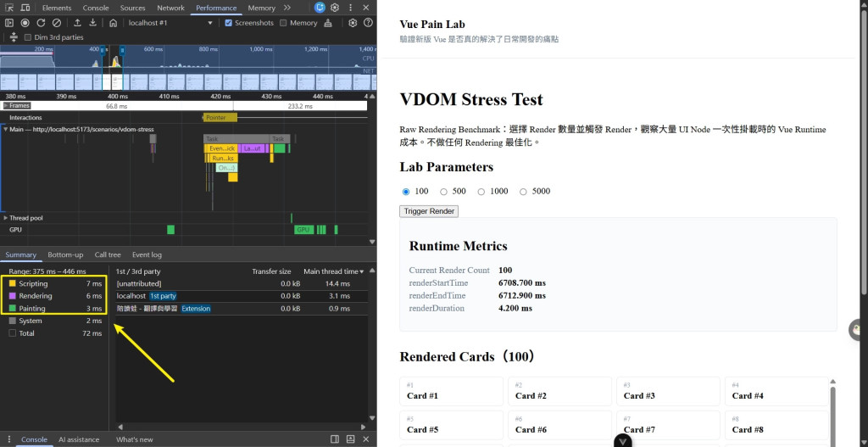Click the flame chart compress icon beside Dim 3rd parties
The width and height of the screenshot is (868, 447).
pyautogui.click(x=14, y=37)
